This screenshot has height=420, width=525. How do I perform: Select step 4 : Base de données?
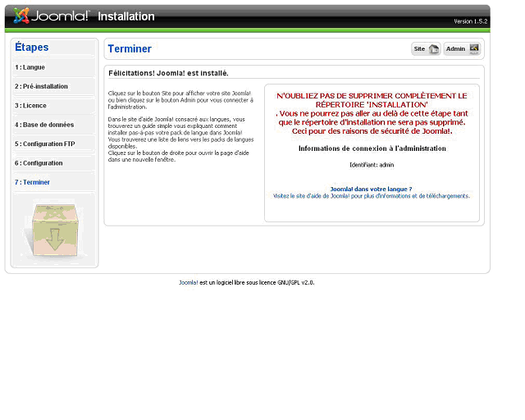click(44, 125)
